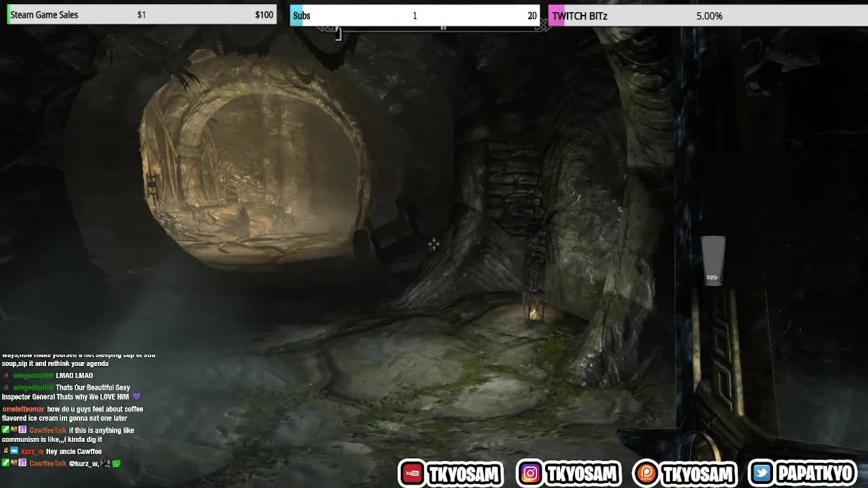This screenshot has height=488, width=868.
Task: Click the Steam Game Sales goal bar
Action: (141, 15)
